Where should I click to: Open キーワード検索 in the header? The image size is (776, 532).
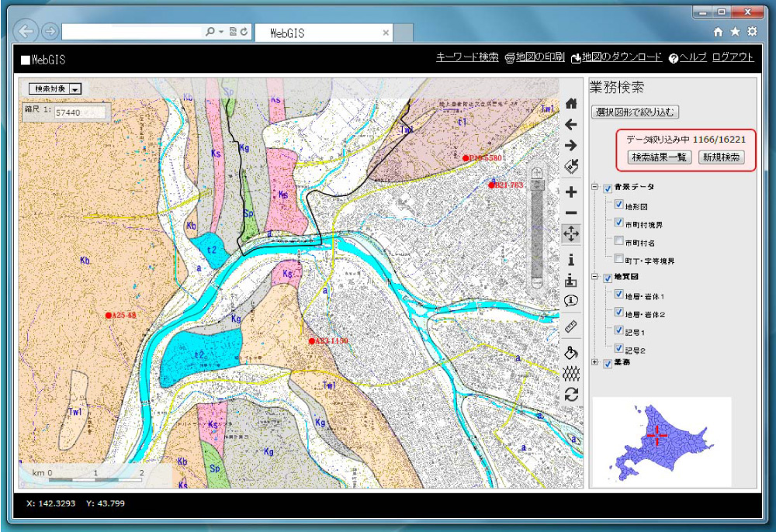tap(467, 57)
